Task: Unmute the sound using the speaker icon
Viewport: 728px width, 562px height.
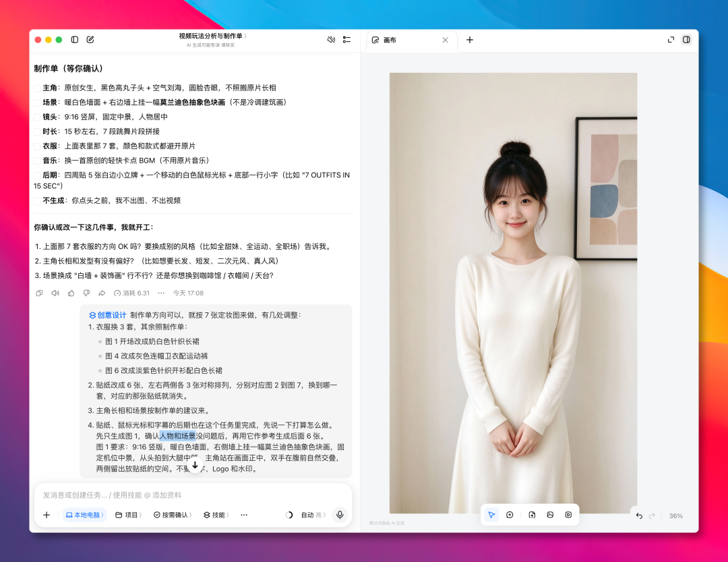Action: (331, 40)
